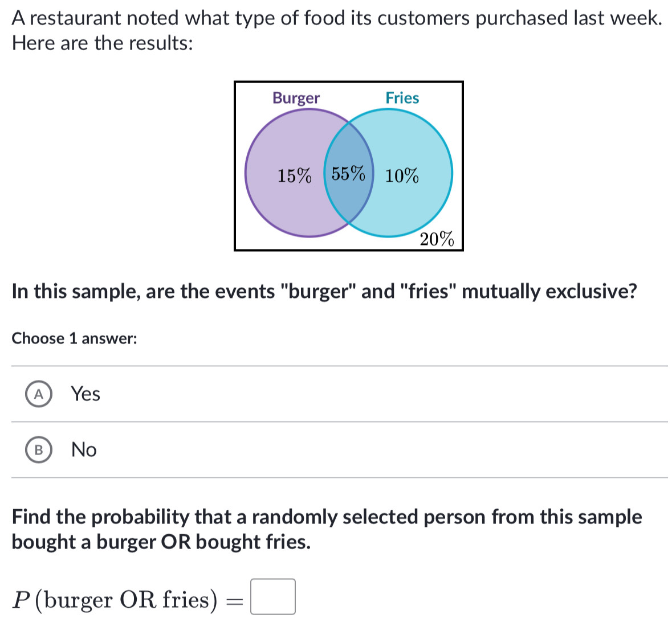The width and height of the screenshot is (672, 618).
Task: Click the 20% label outside the circles
Action: 437,240
